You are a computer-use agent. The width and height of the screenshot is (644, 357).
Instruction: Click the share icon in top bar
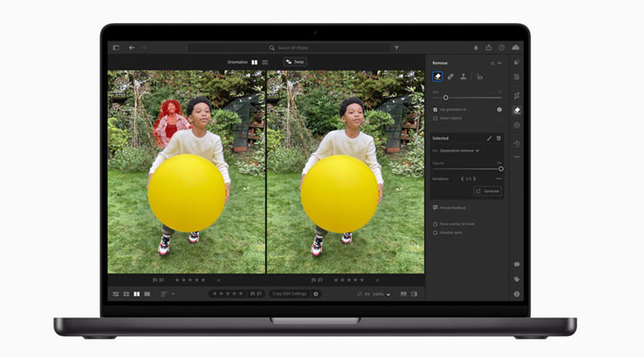489,48
